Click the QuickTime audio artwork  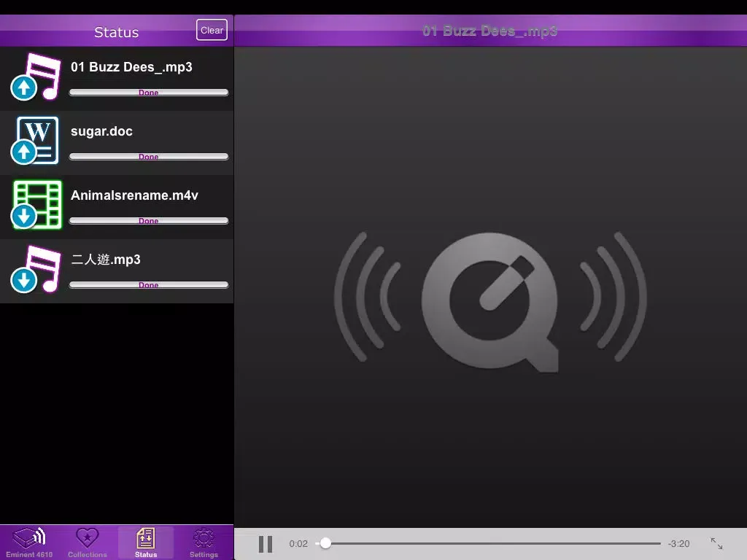490,302
